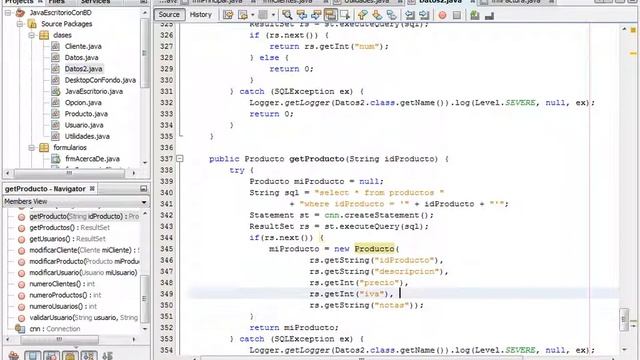The image size is (640, 360).
Task: Switch to History editor view
Action: tap(200, 15)
